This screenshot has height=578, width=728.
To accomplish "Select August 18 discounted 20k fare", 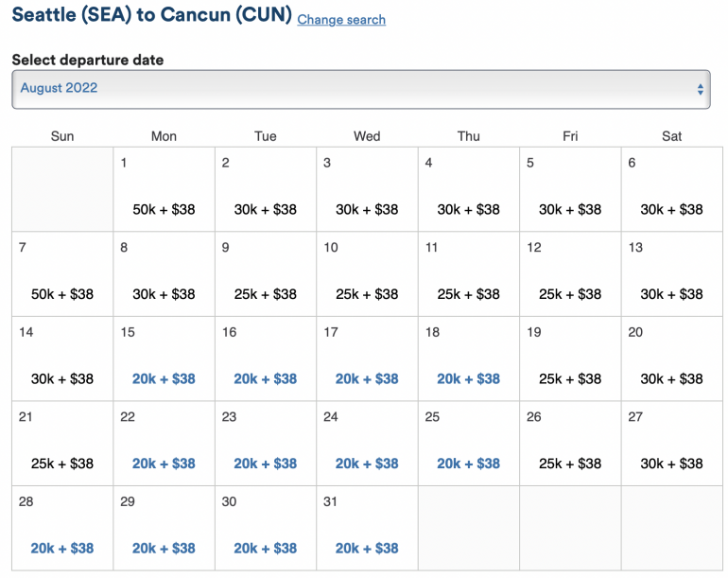I will 468,378.
